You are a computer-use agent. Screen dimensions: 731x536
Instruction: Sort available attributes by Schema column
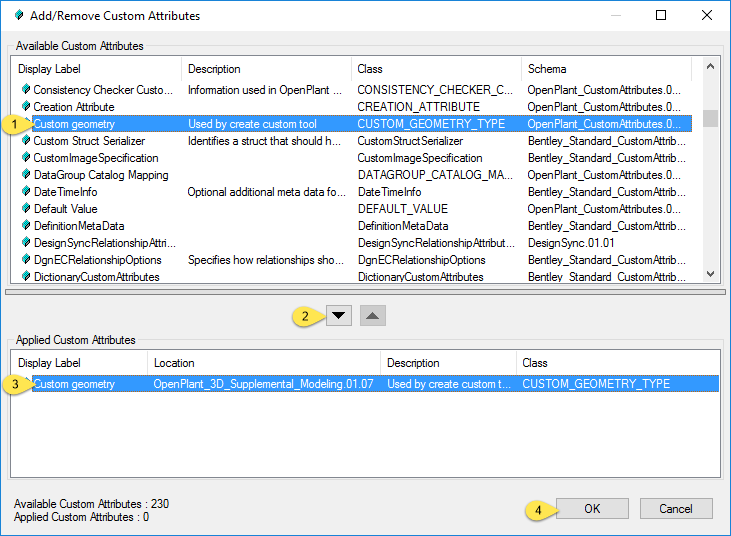(x=608, y=69)
